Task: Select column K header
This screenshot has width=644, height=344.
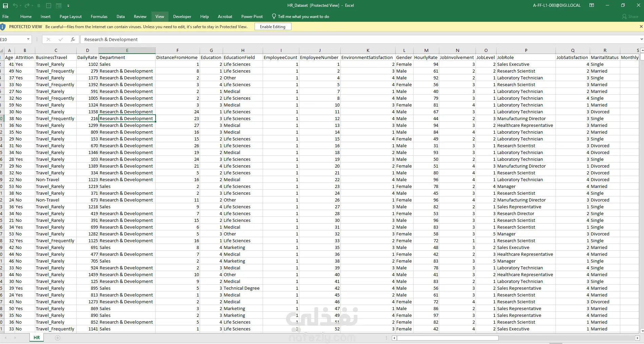Action: point(368,51)
